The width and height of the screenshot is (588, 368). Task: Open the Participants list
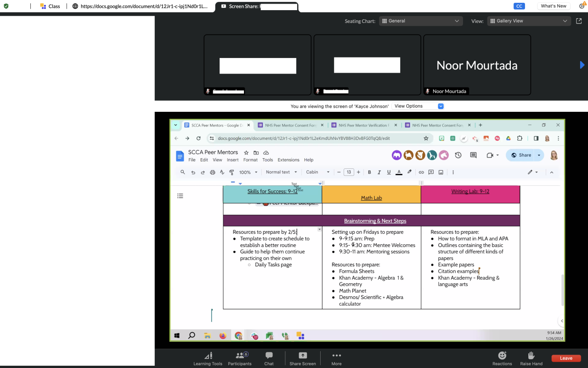pos(240,358)
